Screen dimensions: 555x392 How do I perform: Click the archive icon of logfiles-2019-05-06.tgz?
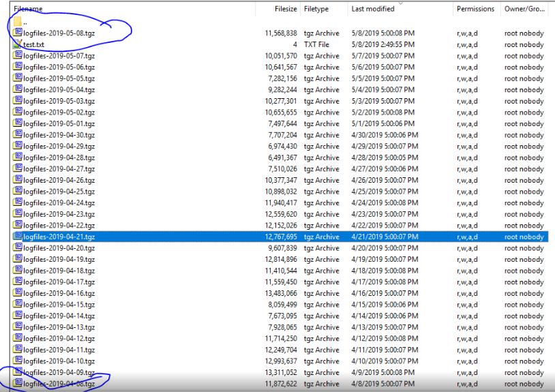(17, 67)
